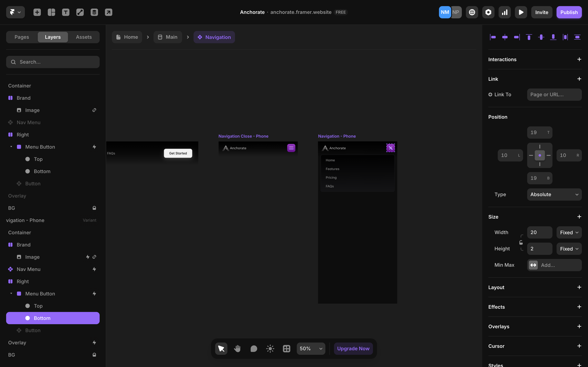Select the Text tool icon

[66, 12]
